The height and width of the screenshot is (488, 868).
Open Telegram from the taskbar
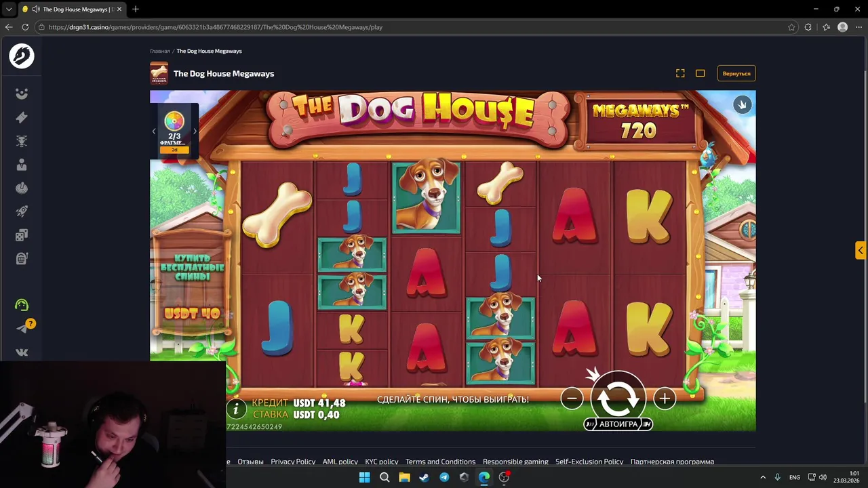tap(444, 477)
